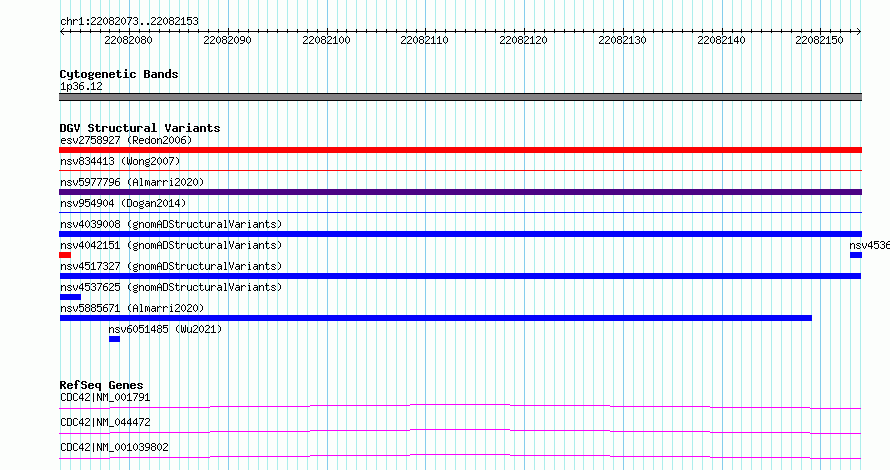The image size is (890, 470).
Task: Select the 1p36.12 band label
Action: click(81, 86)
